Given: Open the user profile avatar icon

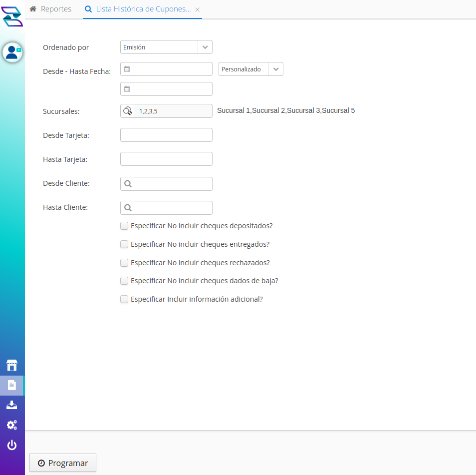Looking at the screenshot, I should tap(12, 52).
